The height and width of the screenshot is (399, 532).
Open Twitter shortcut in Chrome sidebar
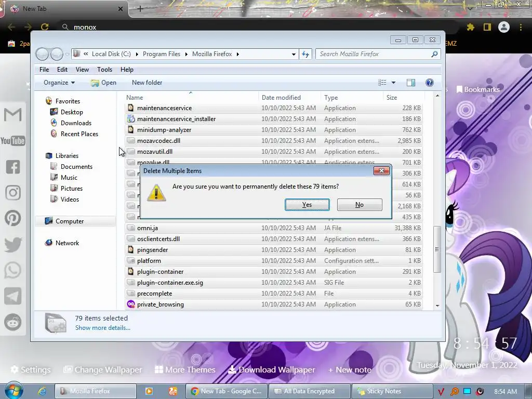coord(13,245)
